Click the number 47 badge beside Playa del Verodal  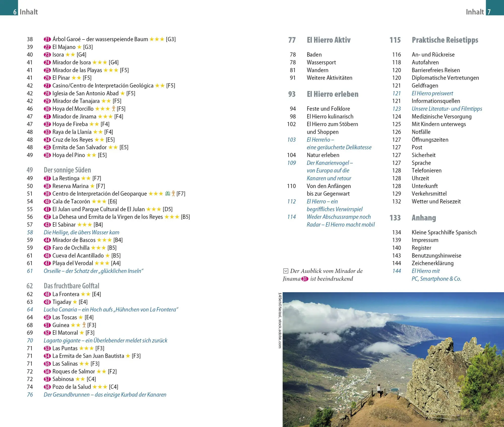(47, 263)
